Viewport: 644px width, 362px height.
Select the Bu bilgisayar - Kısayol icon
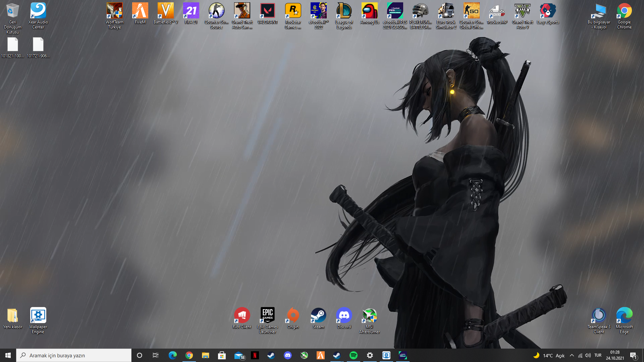(599, 16)
